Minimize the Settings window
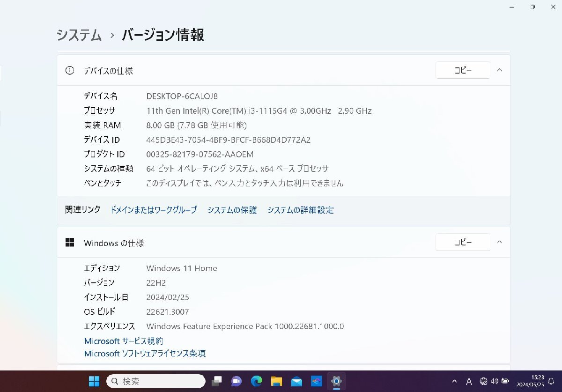 pos(511,7)
